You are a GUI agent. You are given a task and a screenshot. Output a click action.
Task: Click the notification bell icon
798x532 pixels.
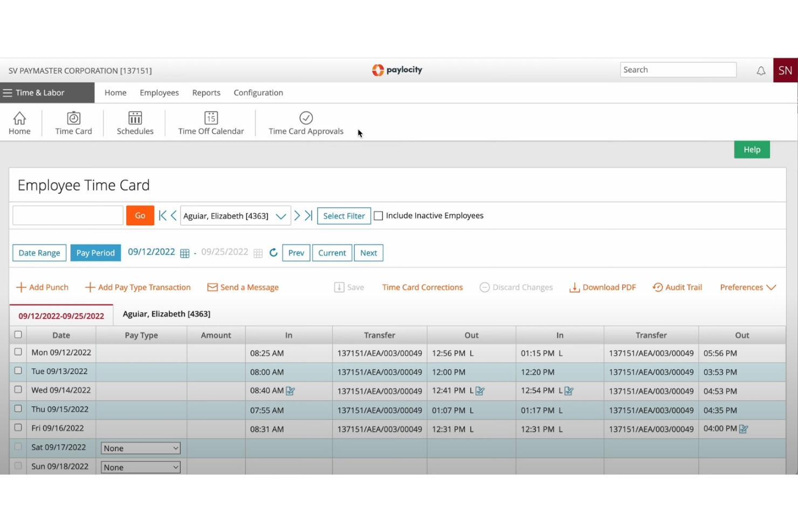pos(761,71)
